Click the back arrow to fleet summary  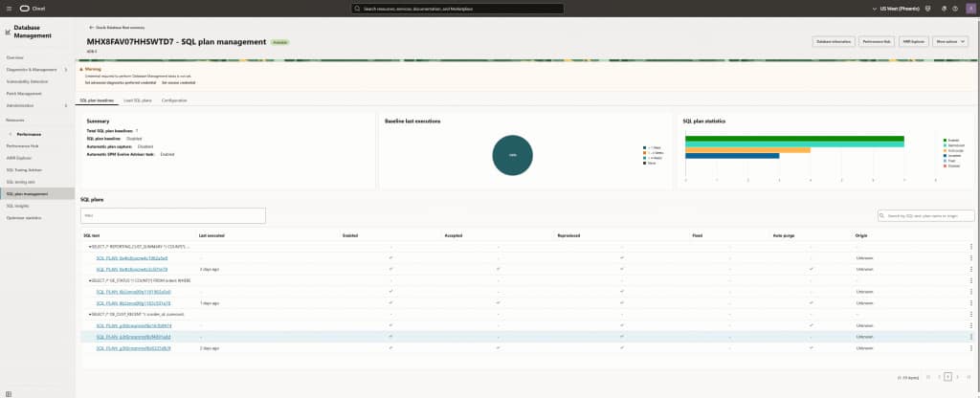[91, 28]
